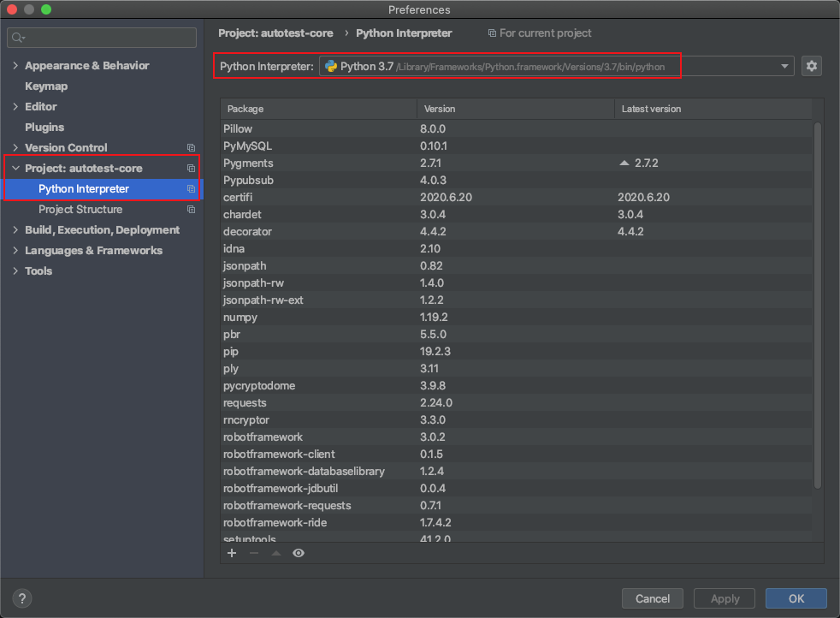Select the requests package row
Screen dimensions: 840x618
pos(516,402)
